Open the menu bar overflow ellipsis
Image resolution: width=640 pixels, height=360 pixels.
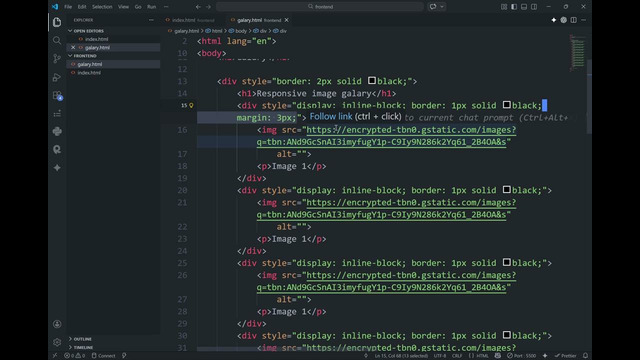166,7
